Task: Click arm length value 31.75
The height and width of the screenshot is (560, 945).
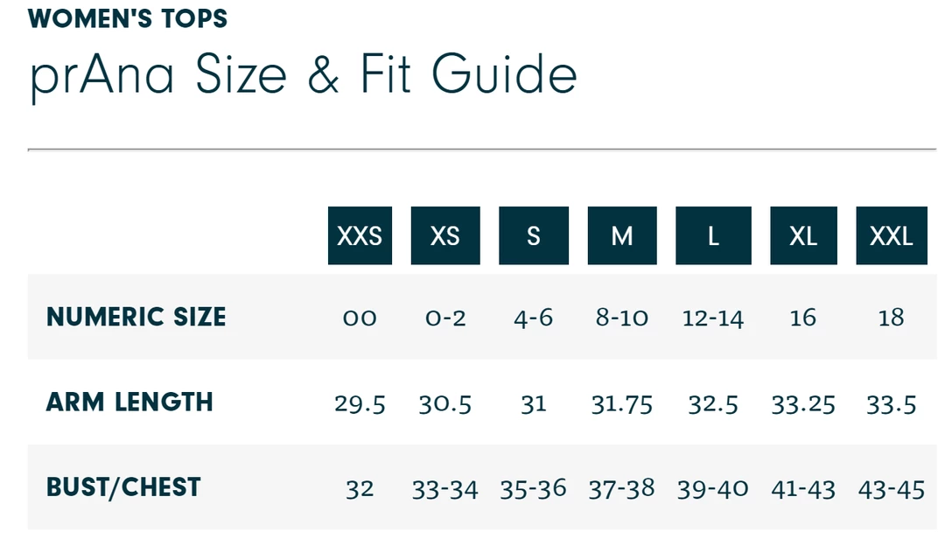Action: [x=622, y=403]
